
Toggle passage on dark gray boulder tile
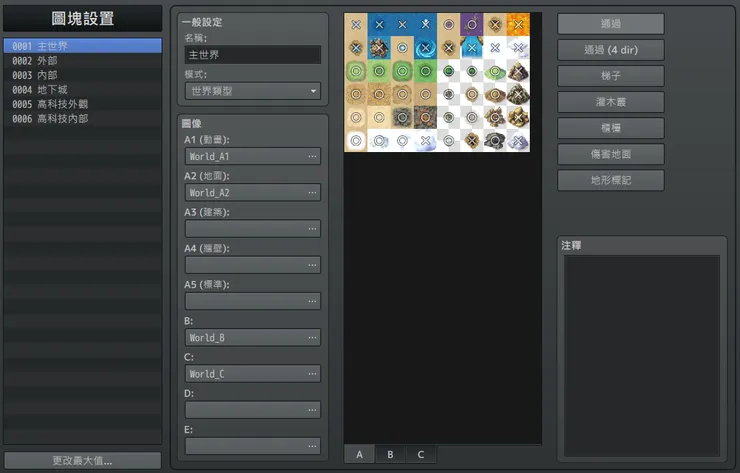point(495,141)
